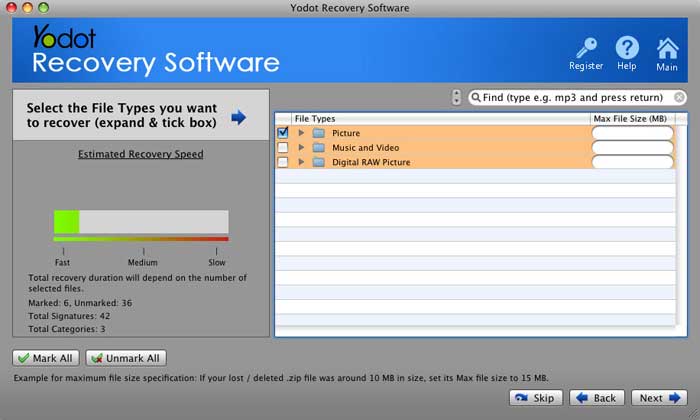Enable the Digital RAW Picture checkbox
Screen dimensions: 700x420
pos(283,162)
